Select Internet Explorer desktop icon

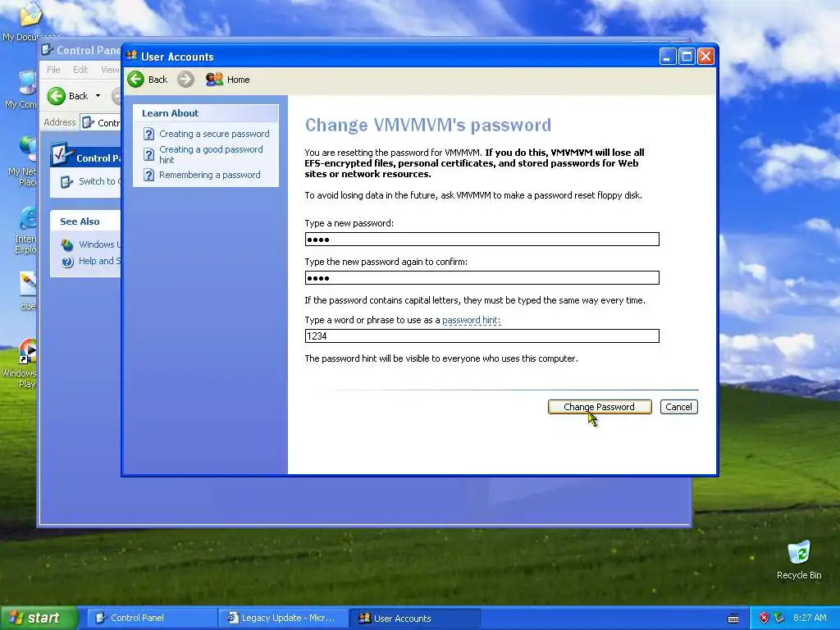(27, 231)
